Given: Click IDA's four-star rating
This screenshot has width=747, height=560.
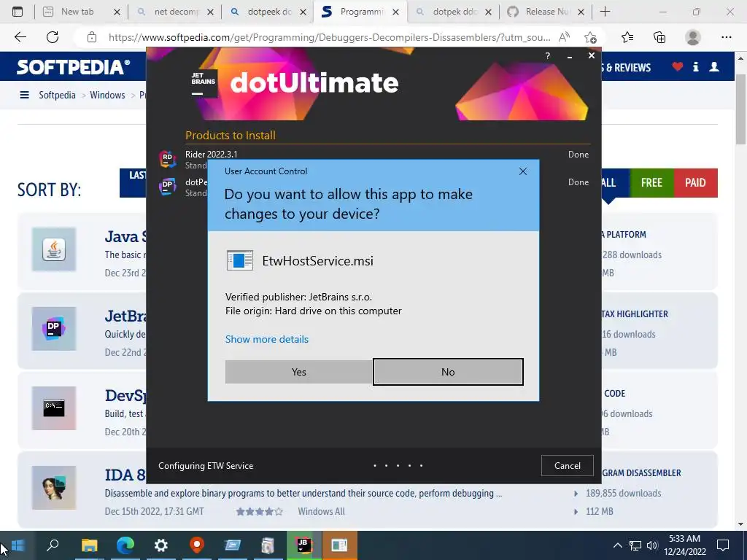Looking at the screenshot, I should click(x=259, y=511).
